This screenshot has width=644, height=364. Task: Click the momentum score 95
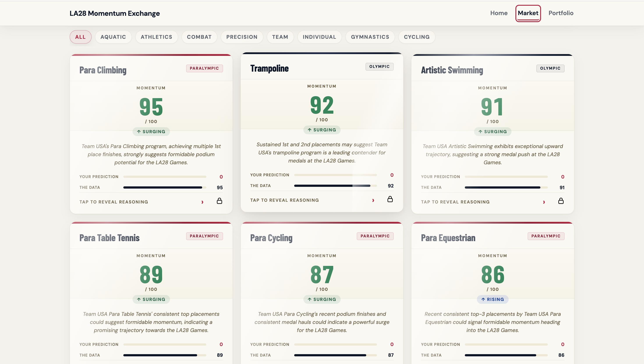151,107
